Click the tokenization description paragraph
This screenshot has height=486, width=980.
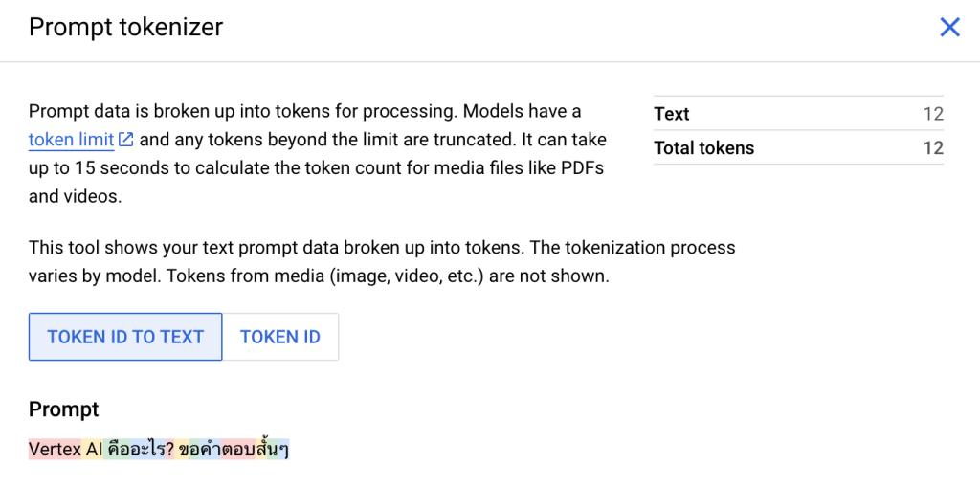coord(382,262)
